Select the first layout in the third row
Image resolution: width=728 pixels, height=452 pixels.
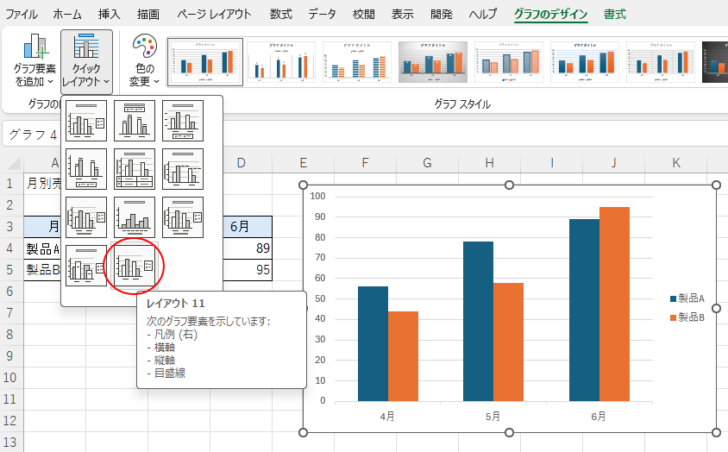tap(86, 217)
